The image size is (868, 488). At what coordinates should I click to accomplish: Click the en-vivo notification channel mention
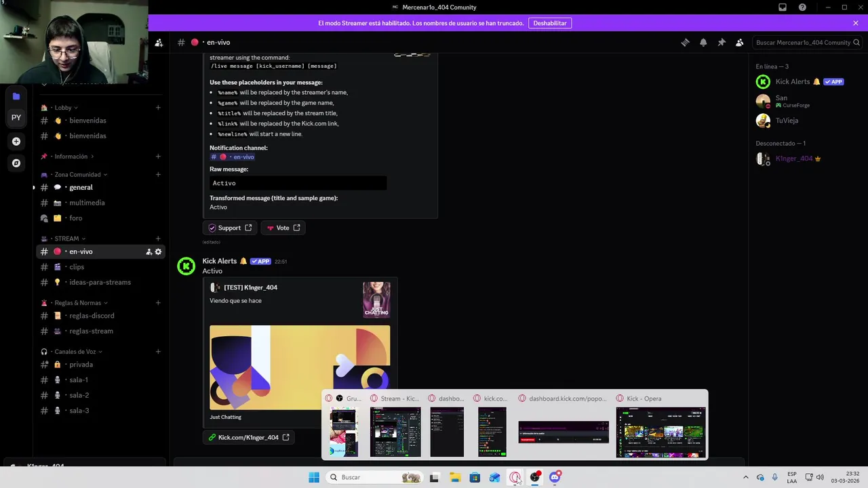pyautogui.click(x=233, y=157)
